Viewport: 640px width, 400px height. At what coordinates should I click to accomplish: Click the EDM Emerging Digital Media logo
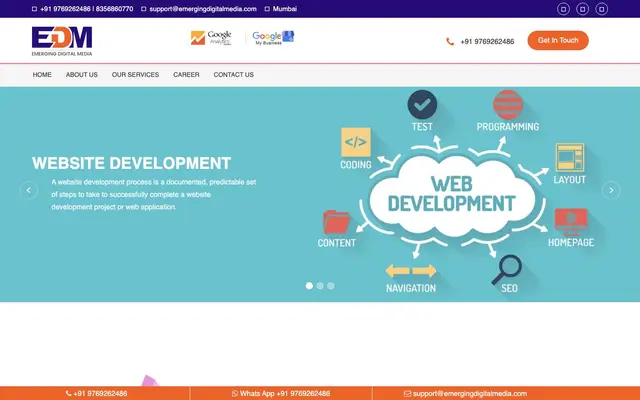[62, 41]
